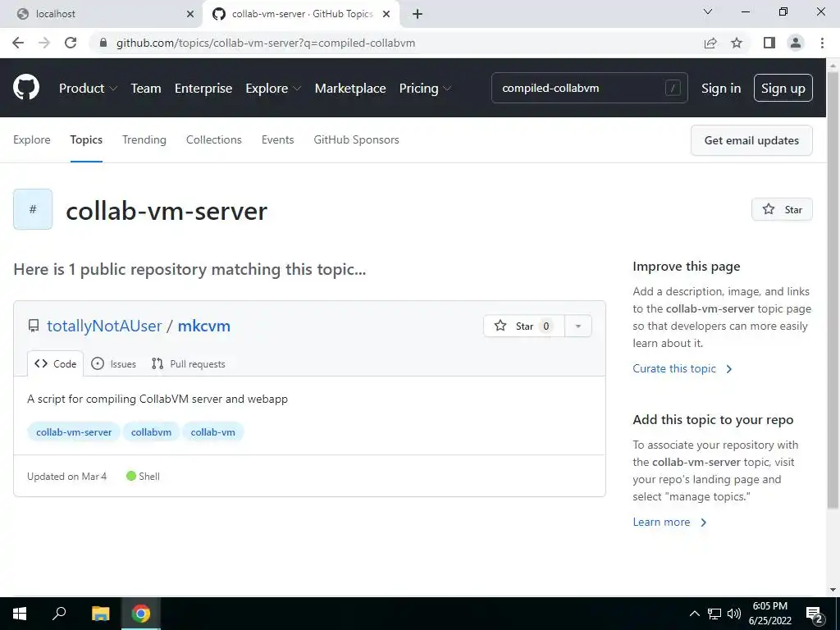
Task: Open the totallyNotAUser profile link
Action: (x=104, y=326)
